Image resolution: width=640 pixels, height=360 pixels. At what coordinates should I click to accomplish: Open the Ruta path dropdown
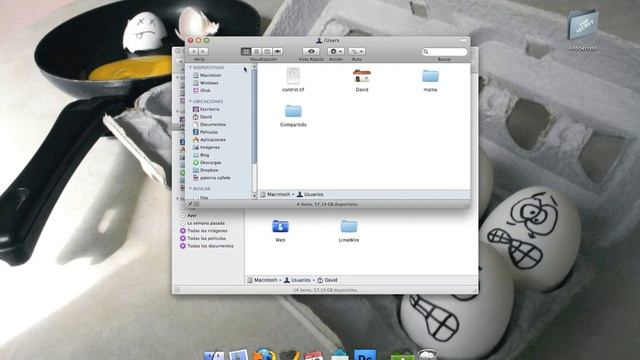click(x=357, y=51)
